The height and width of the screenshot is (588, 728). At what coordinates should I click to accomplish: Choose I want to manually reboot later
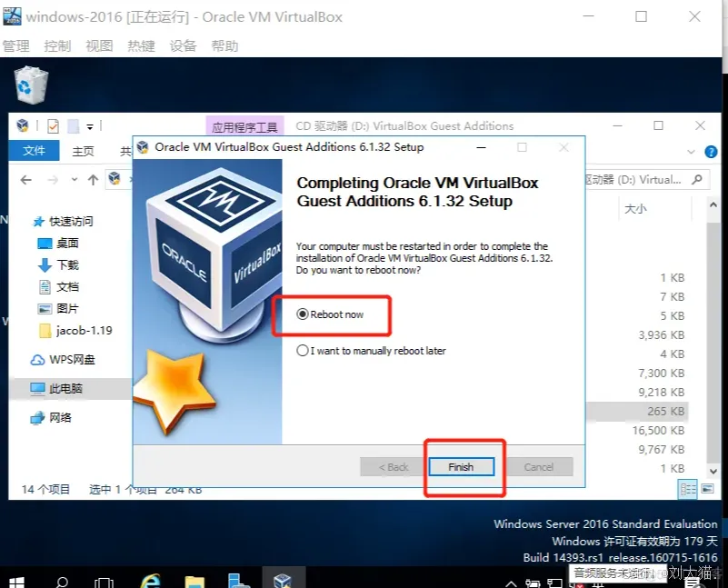[371, 351]
